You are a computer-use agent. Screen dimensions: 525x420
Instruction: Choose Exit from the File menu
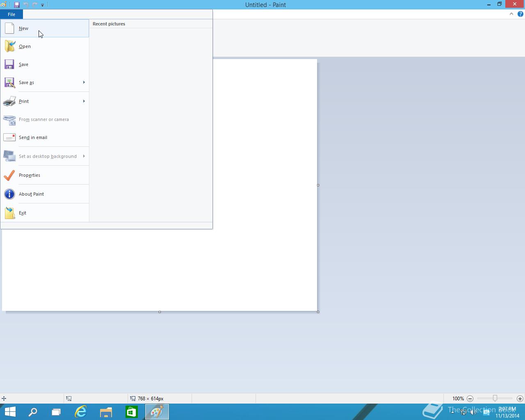(45, 213)
